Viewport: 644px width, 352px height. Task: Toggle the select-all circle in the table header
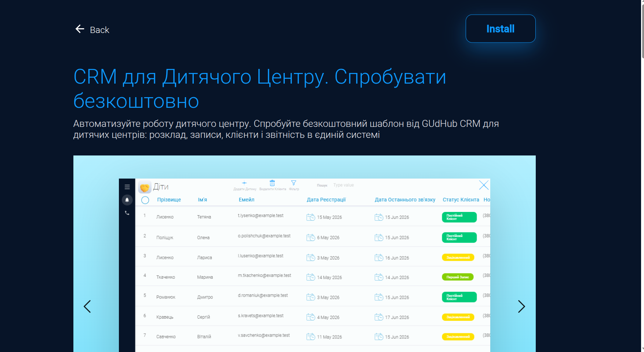point(145,200)
